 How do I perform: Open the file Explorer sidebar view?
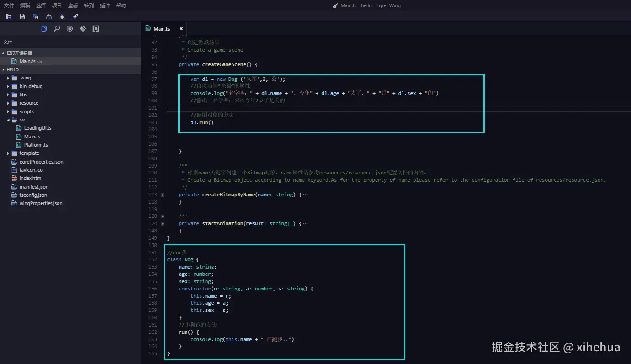(x=44, y=29)
